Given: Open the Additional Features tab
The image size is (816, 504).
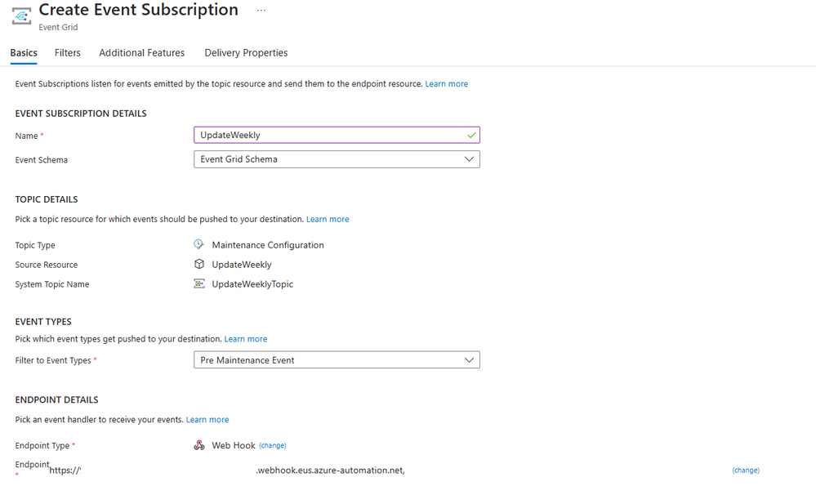Looking at the screenshot, I should pyautogui.click(x=142, y=53).
